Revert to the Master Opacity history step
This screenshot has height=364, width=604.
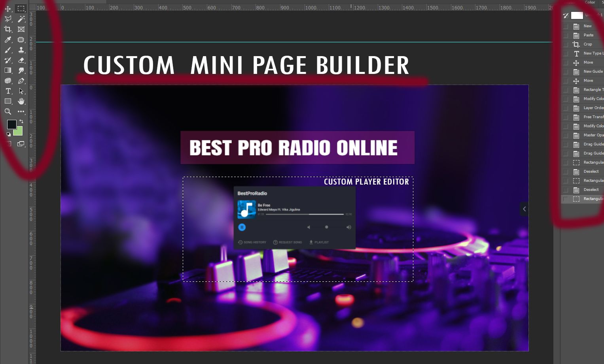593,135
